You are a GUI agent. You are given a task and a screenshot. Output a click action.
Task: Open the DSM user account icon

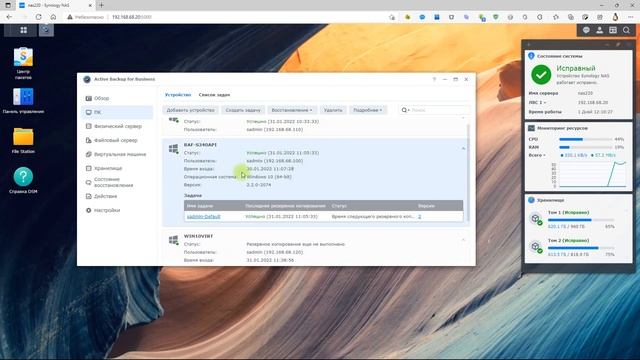600,30
